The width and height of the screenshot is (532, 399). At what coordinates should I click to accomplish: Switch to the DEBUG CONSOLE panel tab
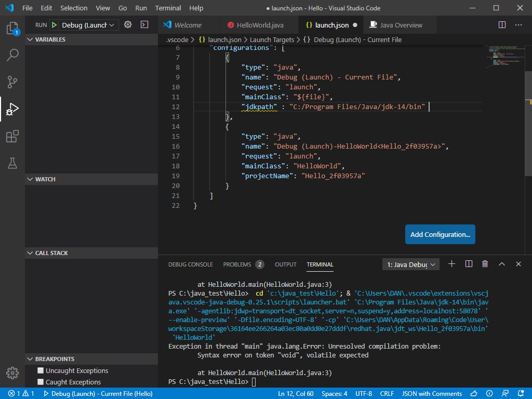(191, 264)
